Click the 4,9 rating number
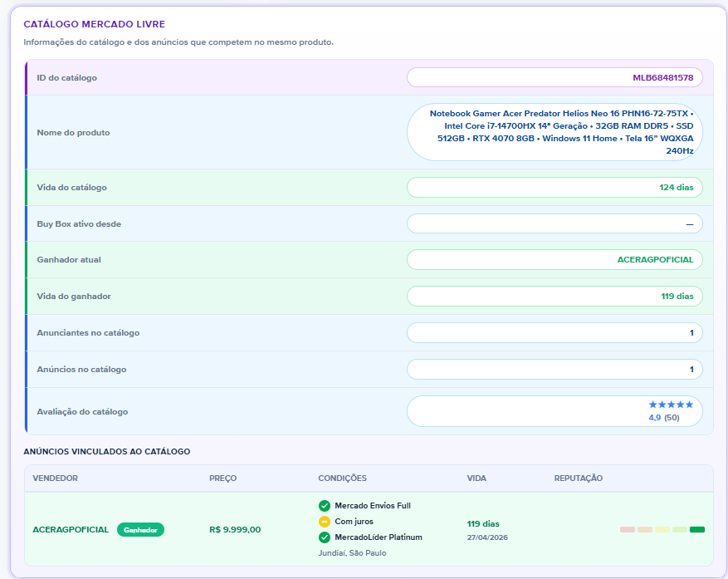 [x=655, y=417]
